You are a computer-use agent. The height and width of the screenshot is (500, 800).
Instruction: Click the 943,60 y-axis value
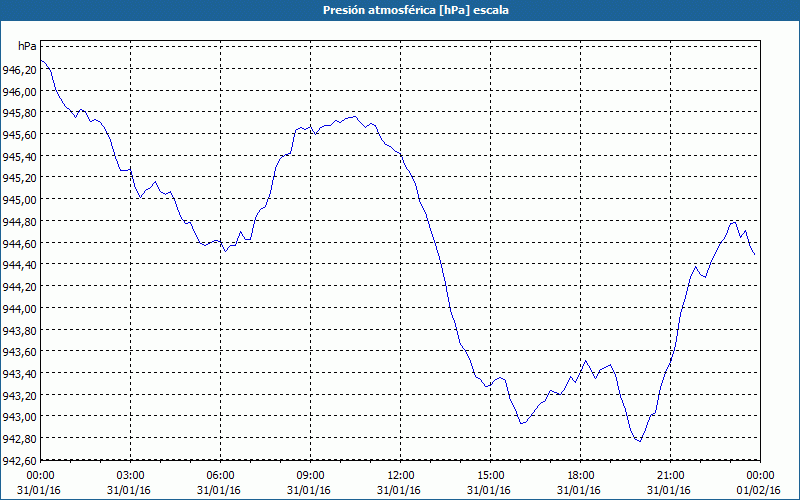[x=19, y=352]
